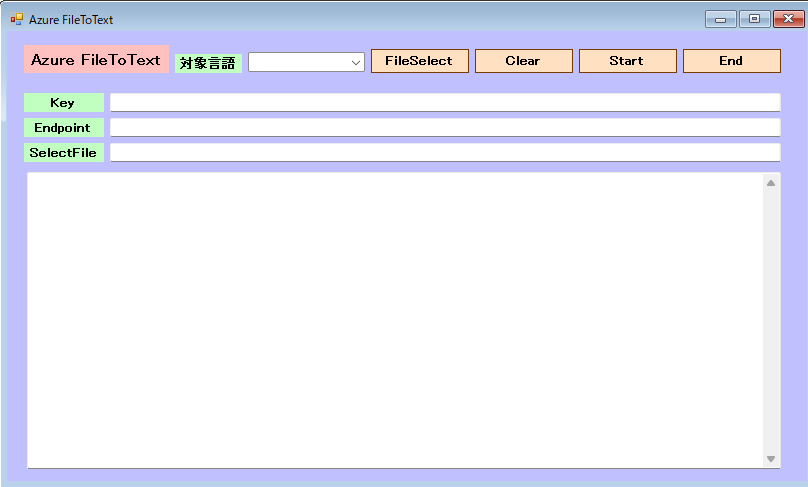This screenshot has height=487, width=808.
Task: Click the output area's vertical scrollbar track
Action: [770, 320]
